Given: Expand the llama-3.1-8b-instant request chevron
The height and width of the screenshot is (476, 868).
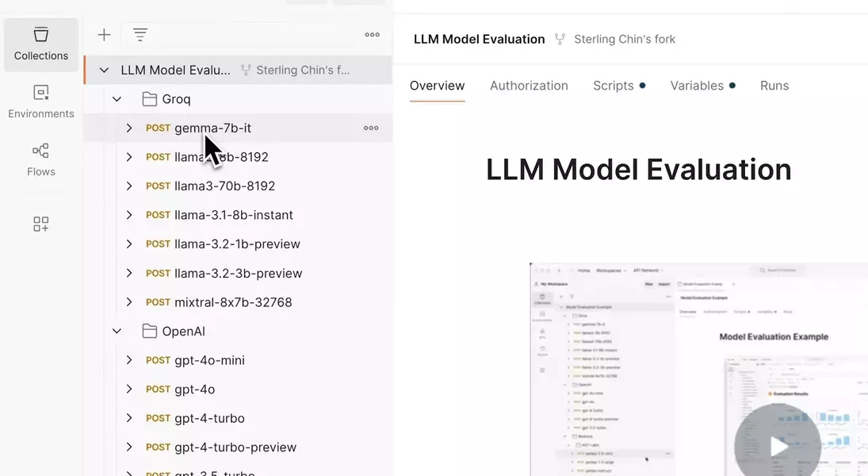Looking at the screenshot, I should pos(129,215).
